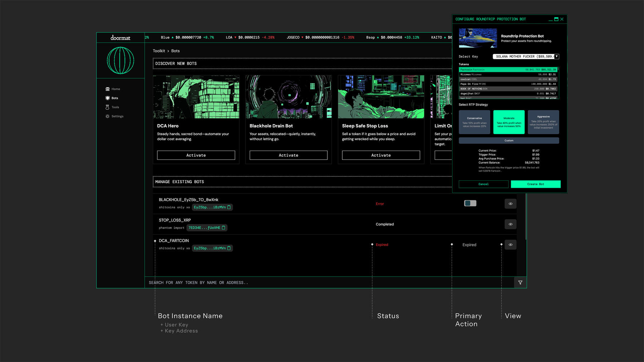Click the doormat globe logo
Image resolution: width=644 pixels, height=362 pixels.
click(121, 60)
